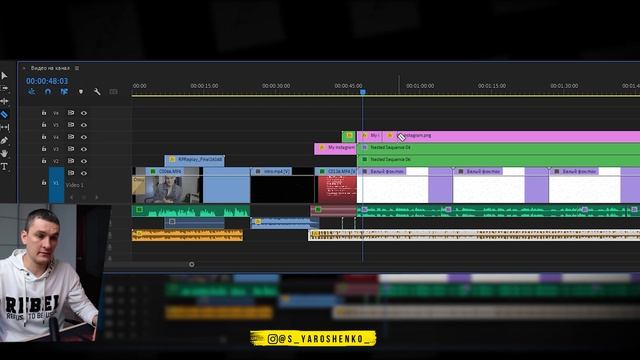Toggle lock on track V6
The image size is (640, 360).
44,113
